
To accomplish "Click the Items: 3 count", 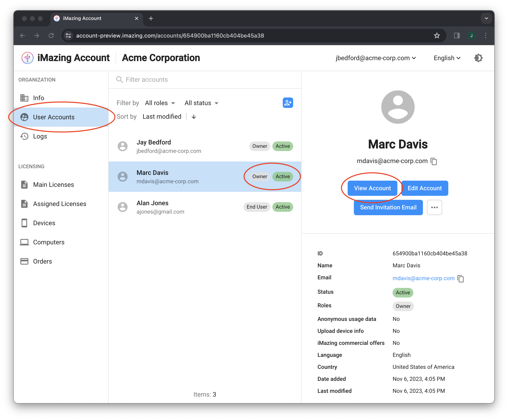I will click(x=204, y=395).
